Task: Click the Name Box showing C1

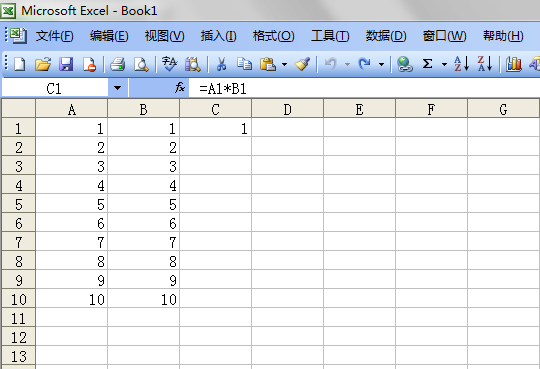Action: [x=55, y=88]
